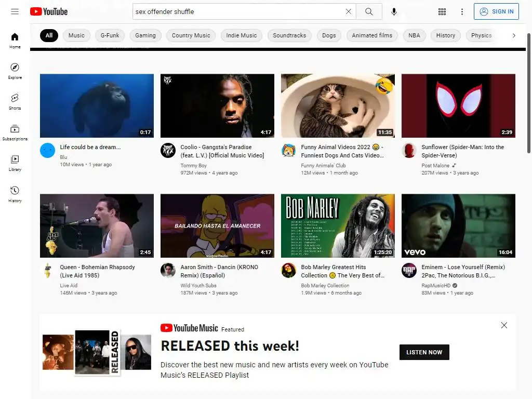The width and height of the screenshot is (532, 399).
Task: Show more filter chips with arrow
Action: pyautogui.click(x=514, y=35)
